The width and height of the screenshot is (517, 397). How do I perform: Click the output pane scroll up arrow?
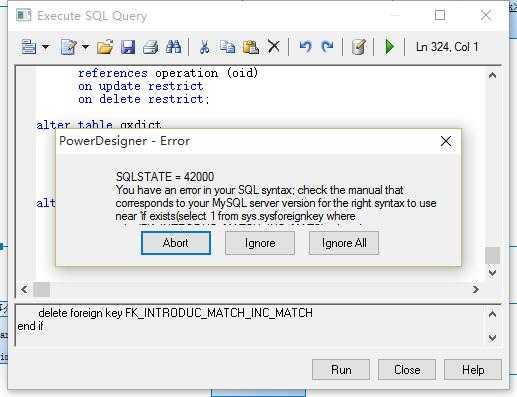(x=492, y=314)
